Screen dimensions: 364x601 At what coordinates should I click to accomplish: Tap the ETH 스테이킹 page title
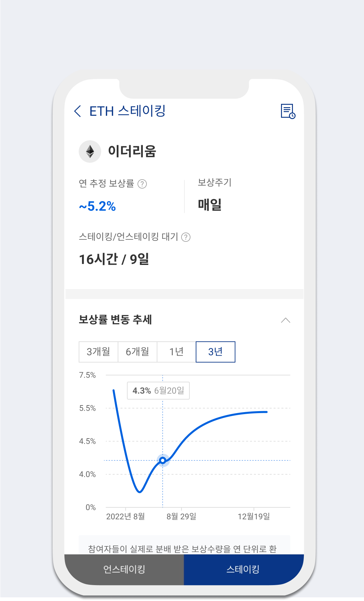[127, 111]
